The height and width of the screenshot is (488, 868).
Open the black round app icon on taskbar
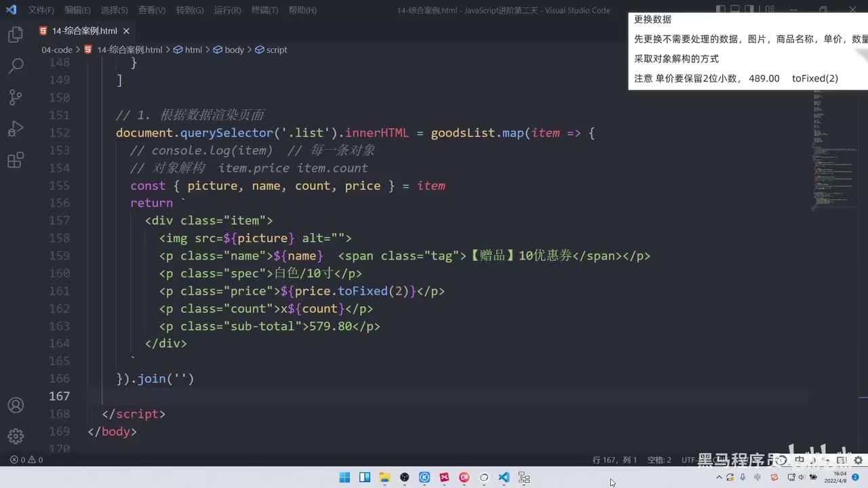pos(405,477)
